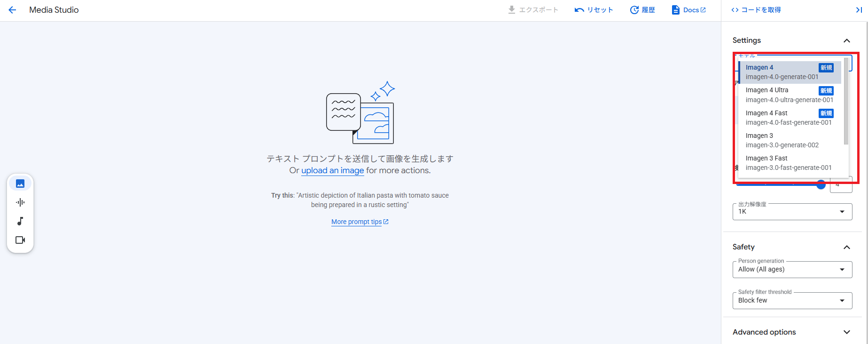Click コードを取得 to get code
Viewport: 868px width, 344px height.
(756, 10)
